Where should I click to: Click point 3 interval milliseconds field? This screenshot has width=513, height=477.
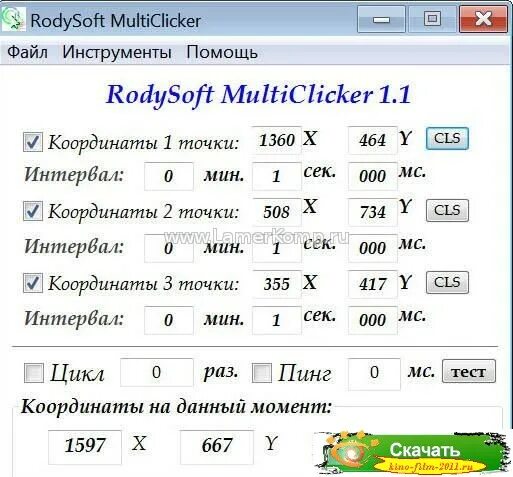373,320
